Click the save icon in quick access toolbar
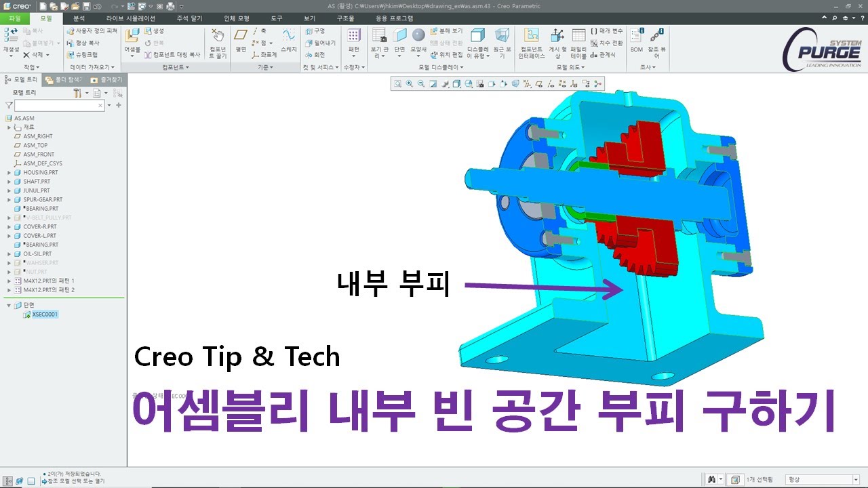This screenshot has width=868, height=488. [86, 5]
